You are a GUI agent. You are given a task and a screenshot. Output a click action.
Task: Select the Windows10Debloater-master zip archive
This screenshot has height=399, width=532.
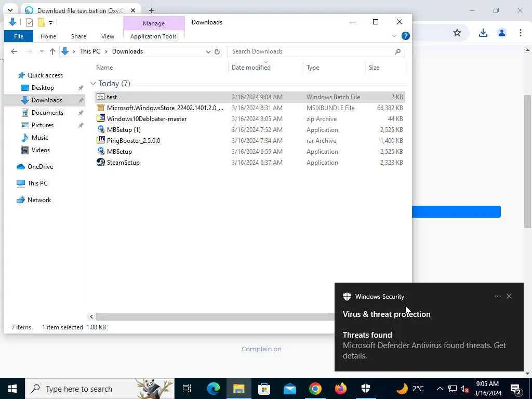(x=250, y=119)
